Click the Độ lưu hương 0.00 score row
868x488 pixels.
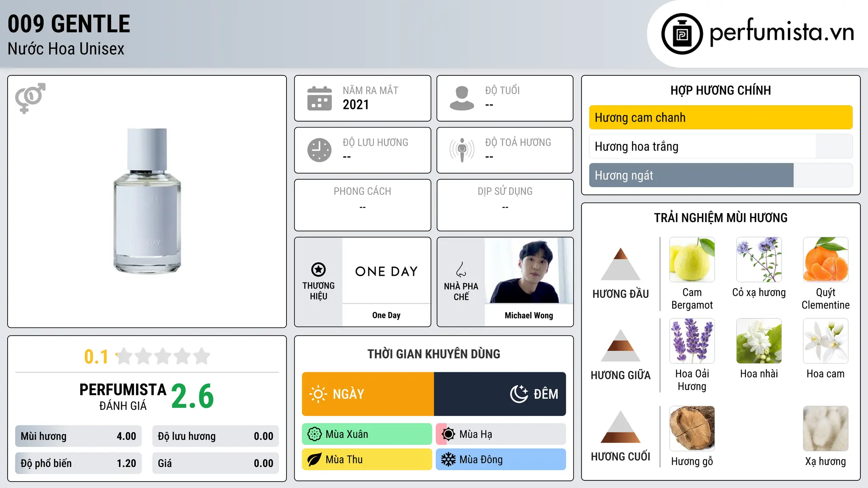tap(215, 436)
